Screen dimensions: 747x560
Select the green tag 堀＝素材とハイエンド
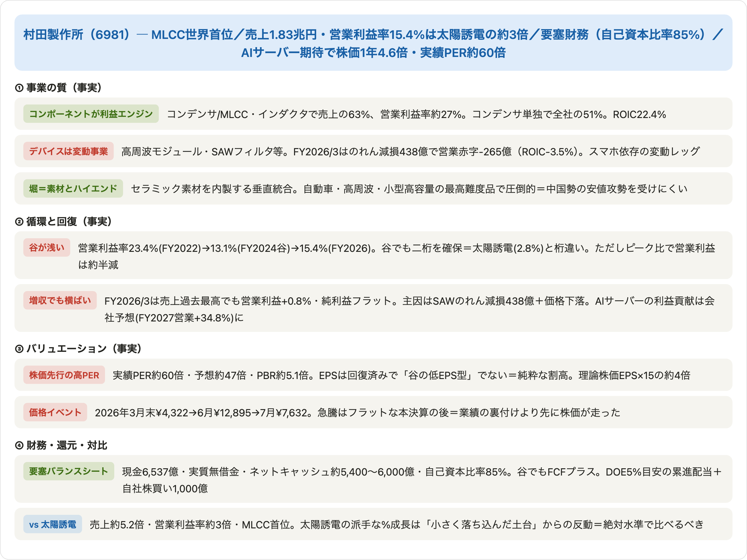point(73,188)
